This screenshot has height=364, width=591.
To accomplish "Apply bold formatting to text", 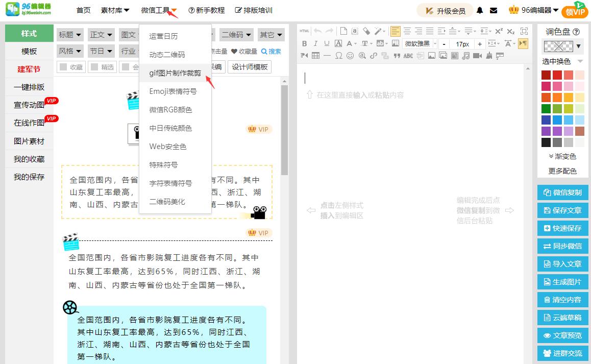I will (305, 43).
